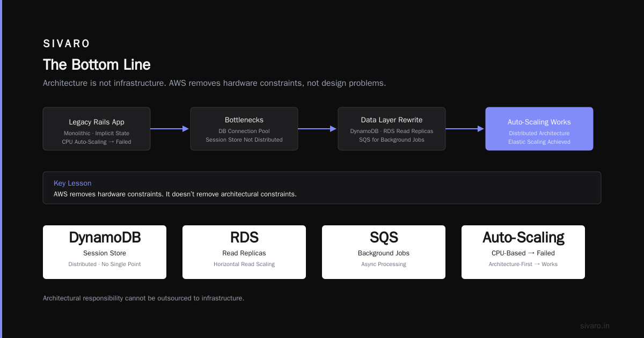Click 'Architecture-First → Works' text
The height and width of the screenshot is (338, 644).
523,264
